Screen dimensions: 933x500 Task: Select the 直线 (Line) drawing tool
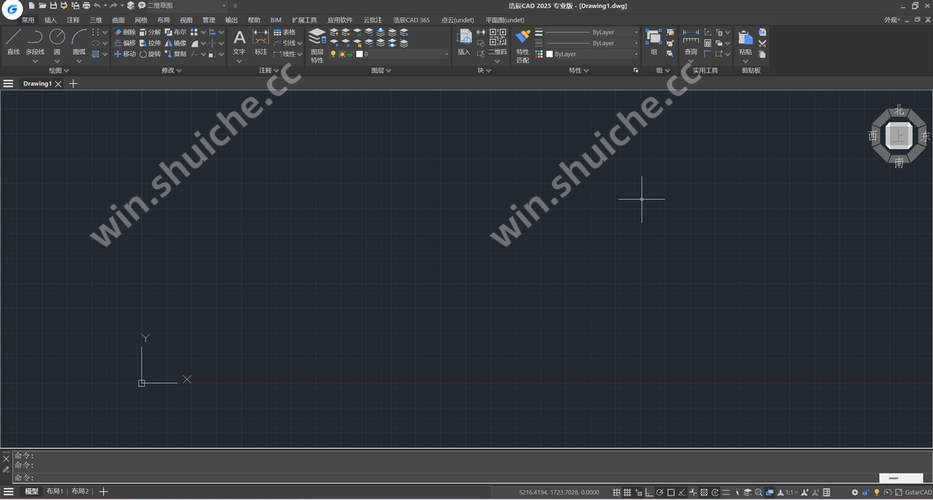pyautogui.click(x=13, y=40)
